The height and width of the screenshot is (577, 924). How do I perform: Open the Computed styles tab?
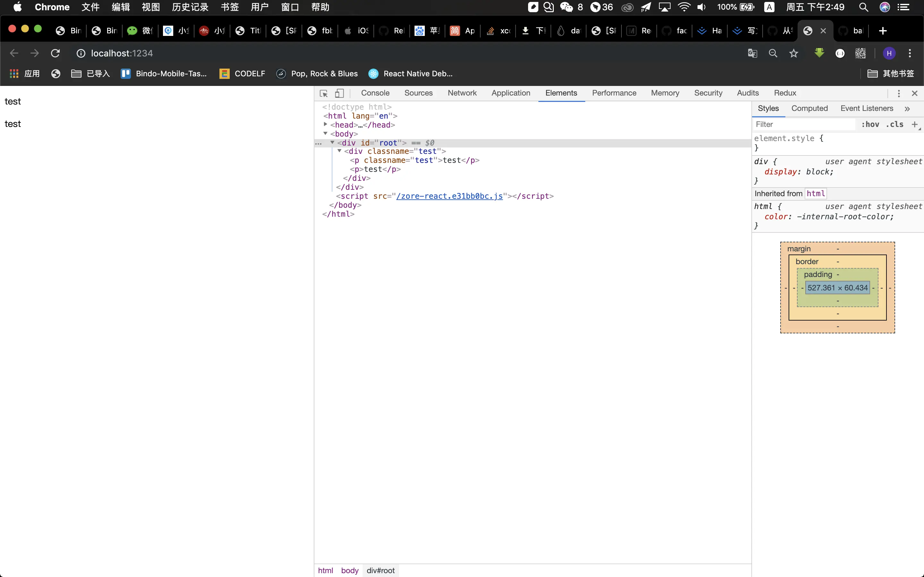pos(809,108)
